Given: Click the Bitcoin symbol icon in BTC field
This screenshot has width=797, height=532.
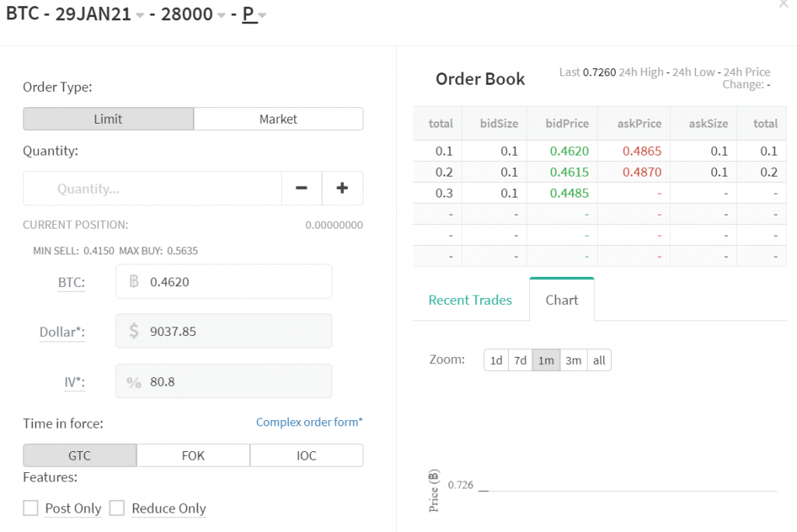Looking at the screenshot, I should (x=134, y=282).
